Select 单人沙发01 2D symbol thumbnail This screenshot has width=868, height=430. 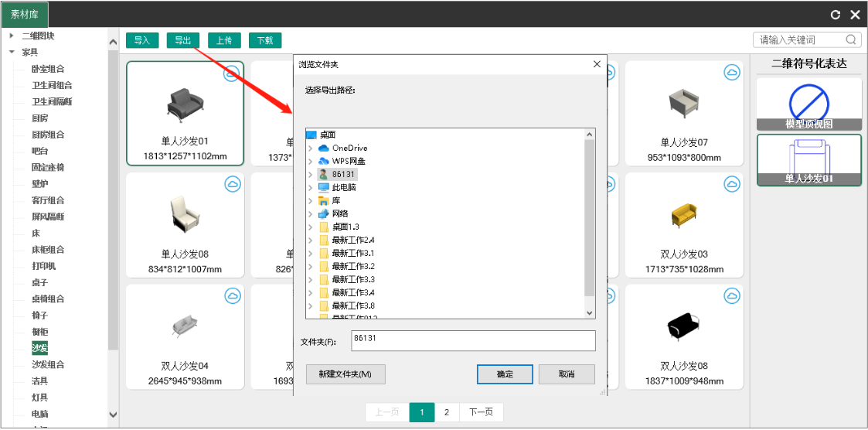(x=809, y=159)
